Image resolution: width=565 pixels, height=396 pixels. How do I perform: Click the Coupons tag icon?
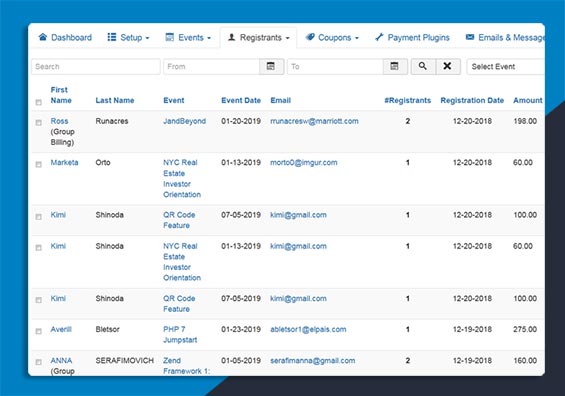tap(310, 37)
